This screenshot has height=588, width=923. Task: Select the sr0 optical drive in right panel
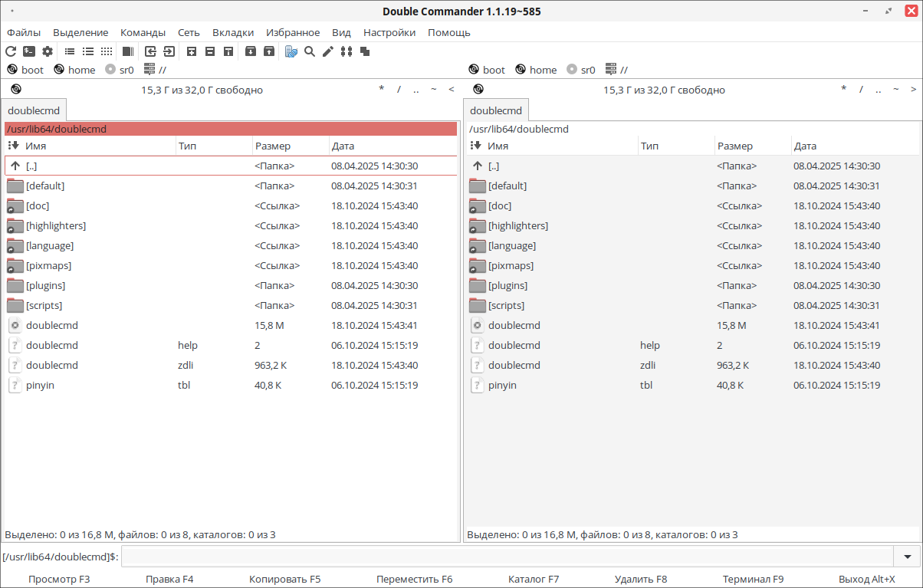click(x=581, y=70)
